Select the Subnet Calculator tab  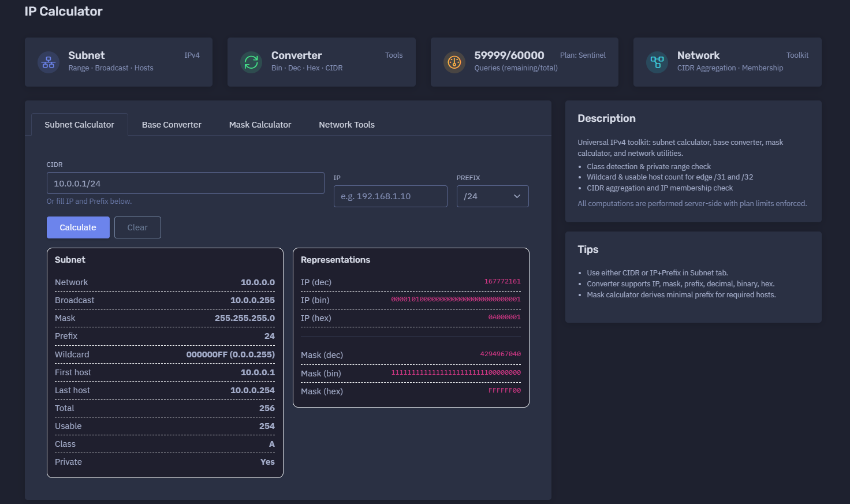tap(80, 125)
